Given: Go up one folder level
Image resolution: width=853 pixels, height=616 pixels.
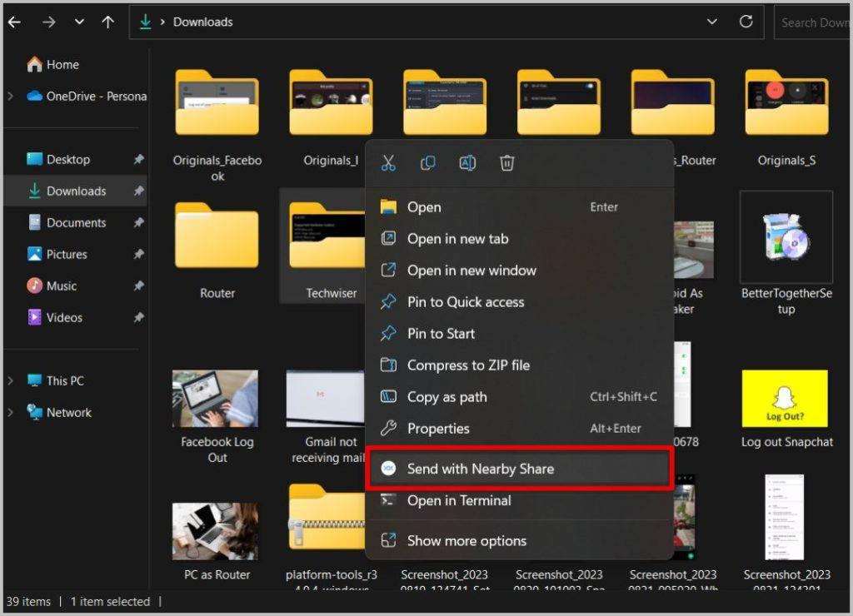Looking at the screenshot, I should click(107, 22).
